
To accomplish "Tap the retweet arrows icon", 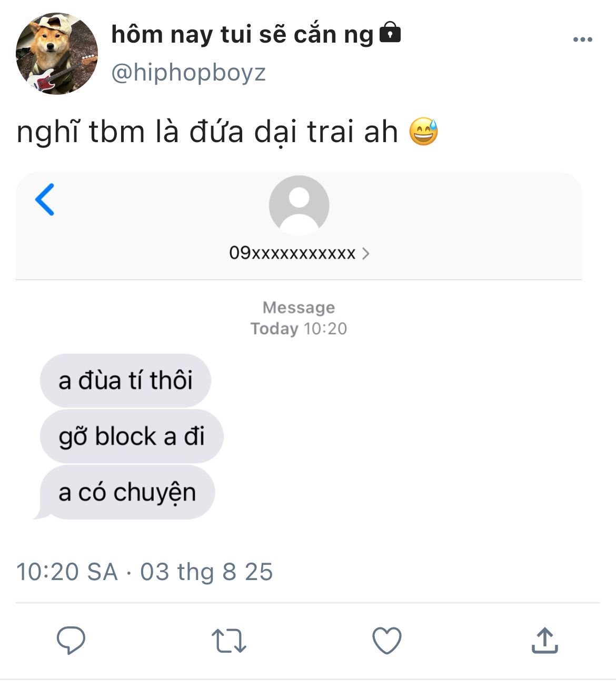I will click(x=229, y=641).
